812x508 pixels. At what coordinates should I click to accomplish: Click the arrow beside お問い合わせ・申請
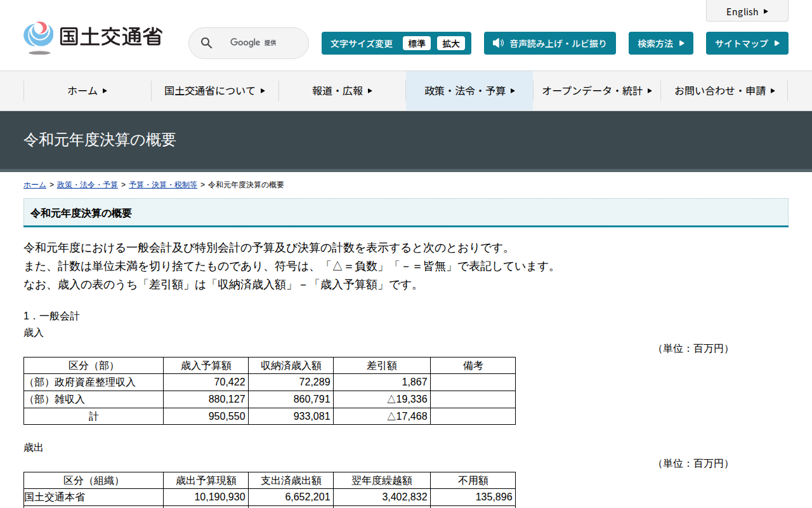click(x=773, y=91)
